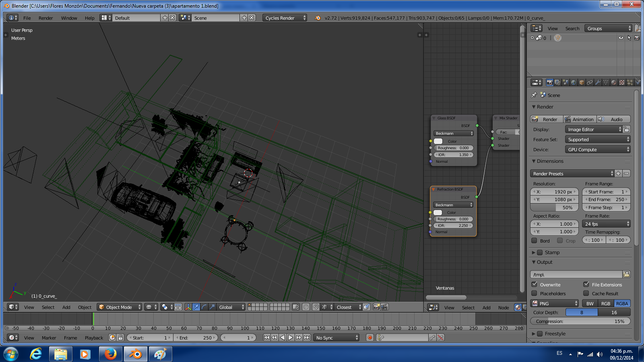Click the OpenGL render camera icon
Image resolution: width=644 pixels, height=362 pixels.
coord(376,307)
